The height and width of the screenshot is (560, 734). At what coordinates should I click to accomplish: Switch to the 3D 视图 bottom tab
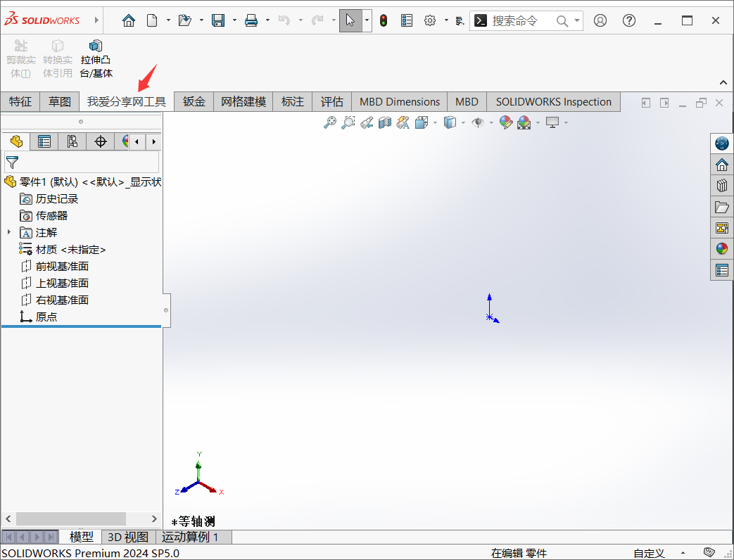tap(127, 537)
